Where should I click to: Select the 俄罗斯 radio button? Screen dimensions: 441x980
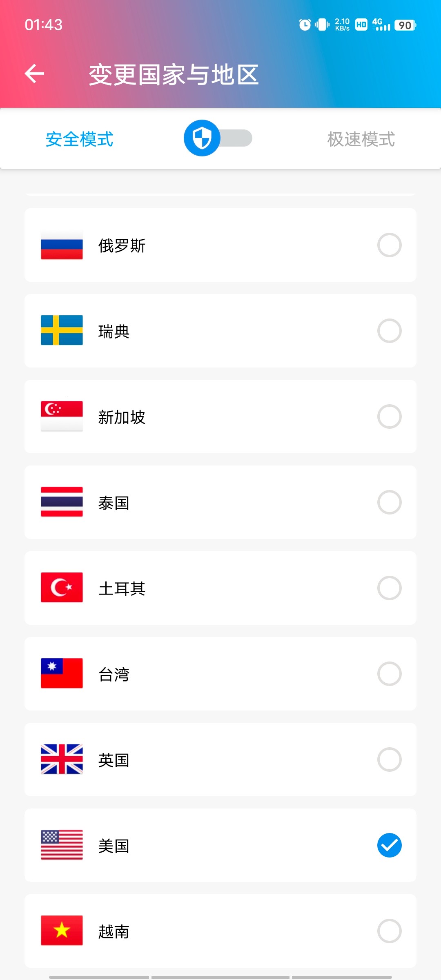click(389, 245)
